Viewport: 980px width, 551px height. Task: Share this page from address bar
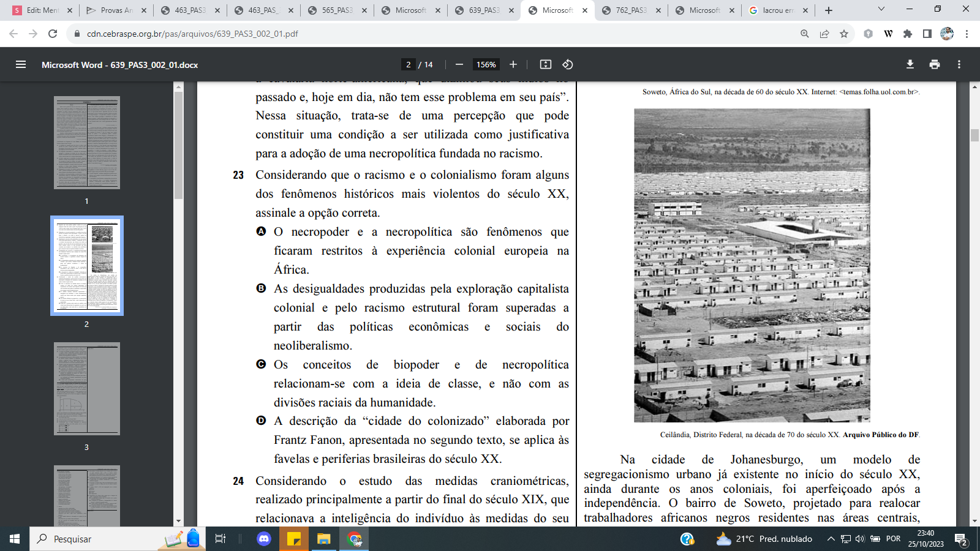coord(824,34)
